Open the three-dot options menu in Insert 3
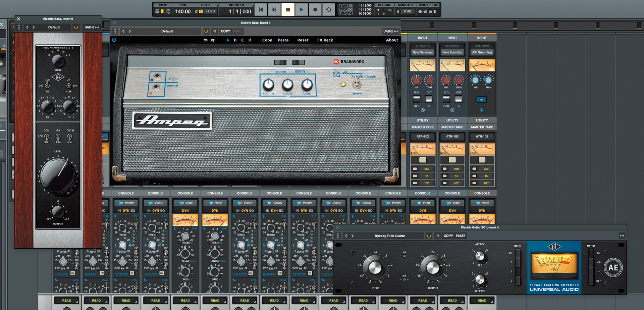 pos(115,31)
